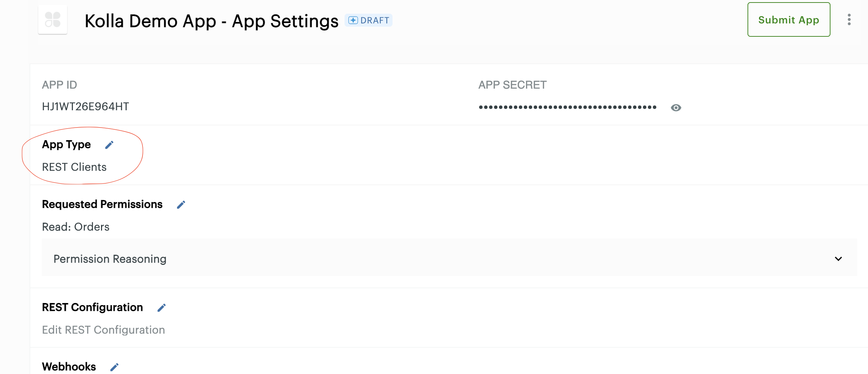Click the REST Clients app type value

pos(74,167)
